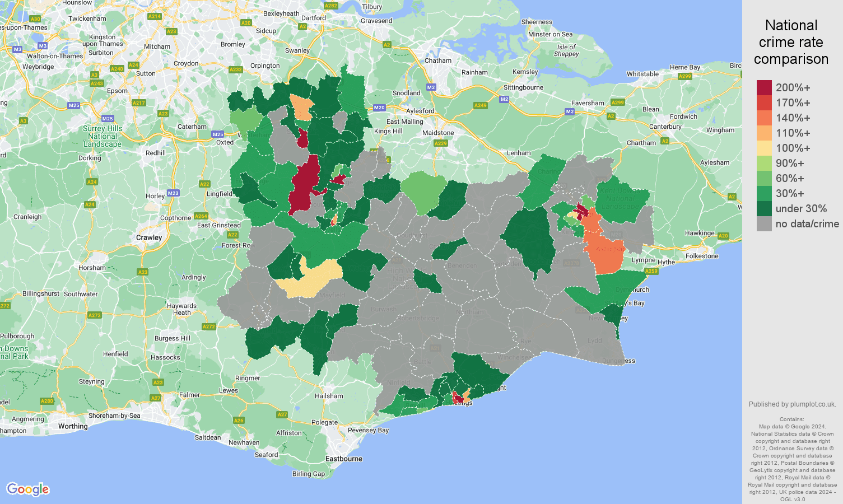Click the Surrey Hills National Landscape label
Viewport: 843px width, 504px height.
pos(103,136)
